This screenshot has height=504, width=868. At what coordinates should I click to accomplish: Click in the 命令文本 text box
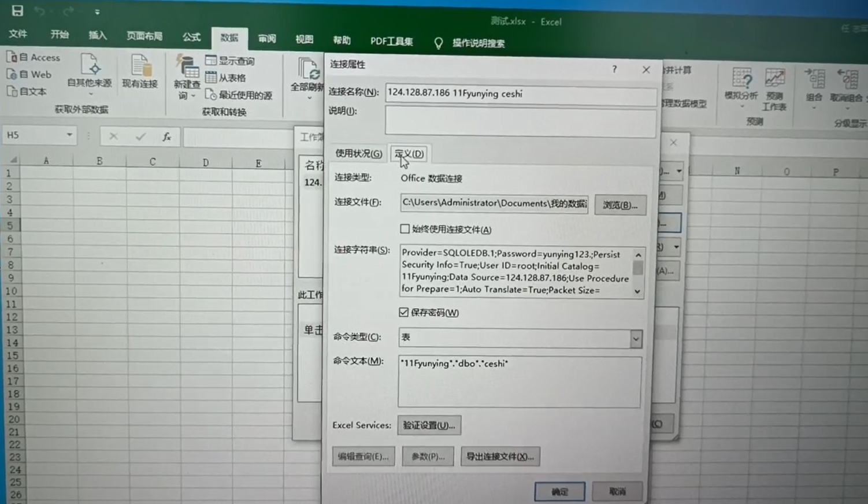[x=520, y=382]
